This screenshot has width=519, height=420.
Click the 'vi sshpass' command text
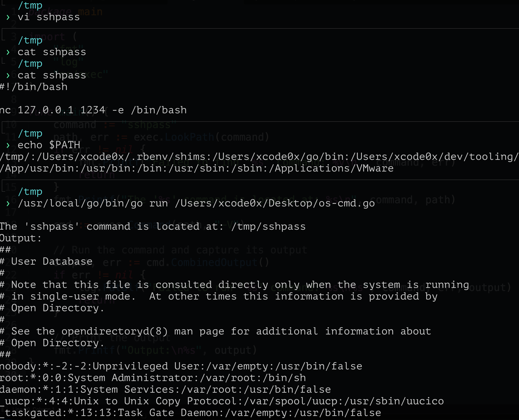[x=48, y=17]
